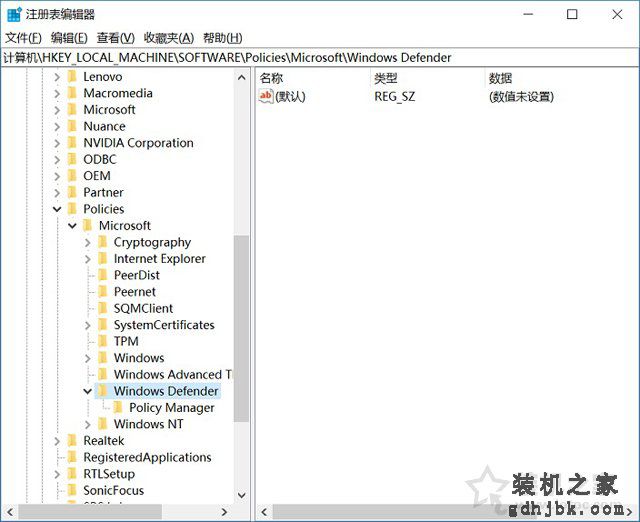Screen dimensions: 640x522
Task: Expand the Nuance key
Action: point(57,127)
